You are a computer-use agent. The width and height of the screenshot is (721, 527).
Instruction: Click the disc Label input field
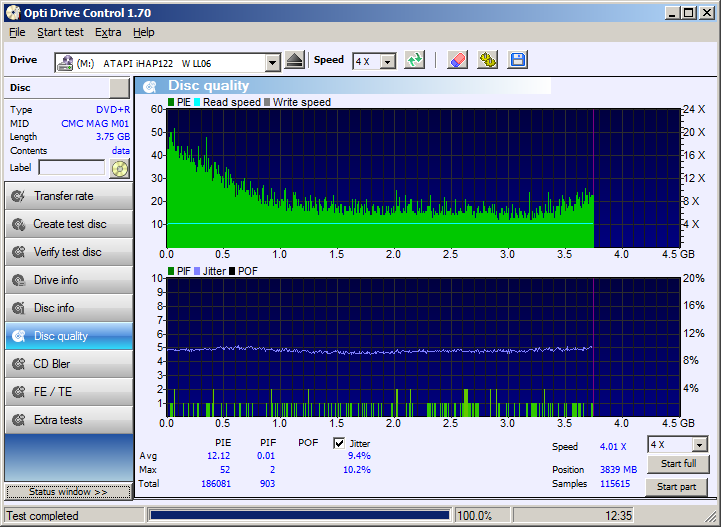click(x=72, y=168)
